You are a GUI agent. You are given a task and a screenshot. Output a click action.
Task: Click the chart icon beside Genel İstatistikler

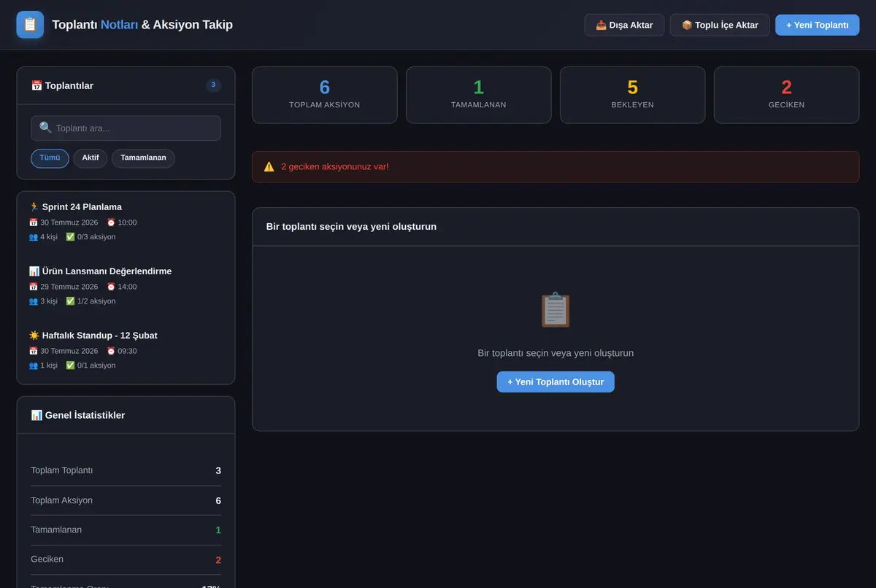click(x=36, y=415)
